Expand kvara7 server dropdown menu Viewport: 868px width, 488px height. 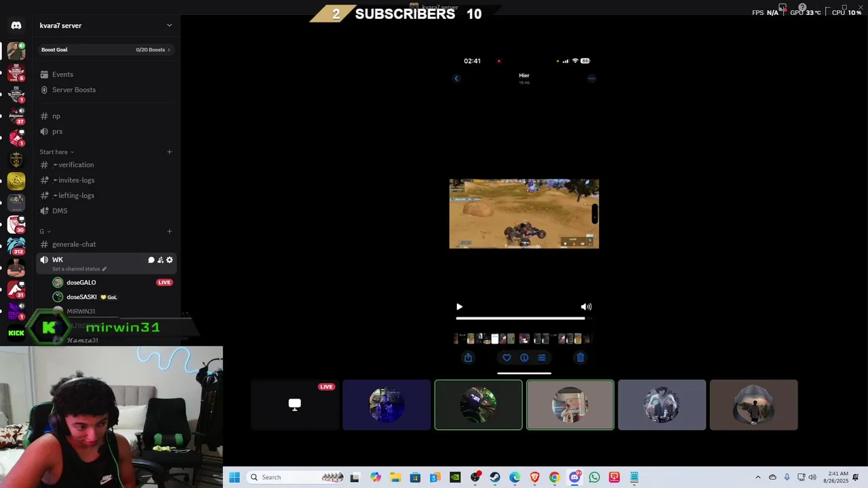point(170,26)
